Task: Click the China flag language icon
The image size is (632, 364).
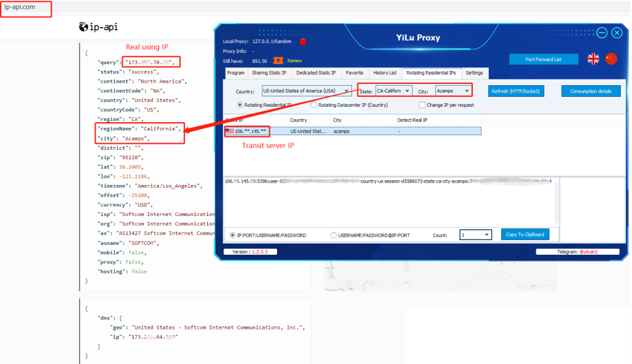Action: [611, 59]
